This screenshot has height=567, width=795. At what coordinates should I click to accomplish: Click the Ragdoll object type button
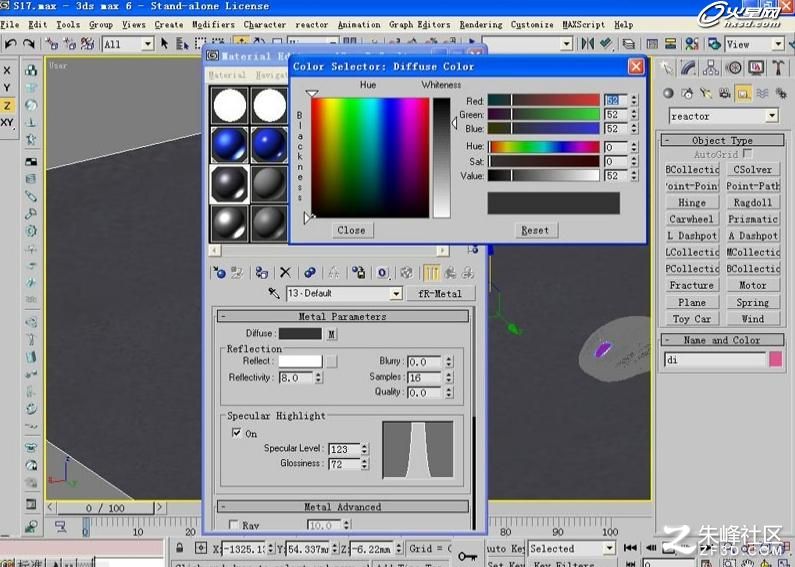click(x=753, y=202)
